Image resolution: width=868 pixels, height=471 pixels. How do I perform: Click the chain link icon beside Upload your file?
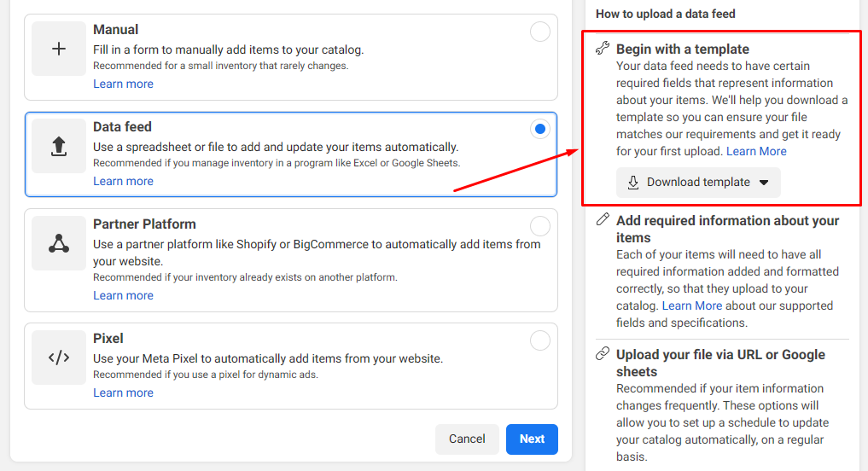pyautogui.click(x=603, y=354)
